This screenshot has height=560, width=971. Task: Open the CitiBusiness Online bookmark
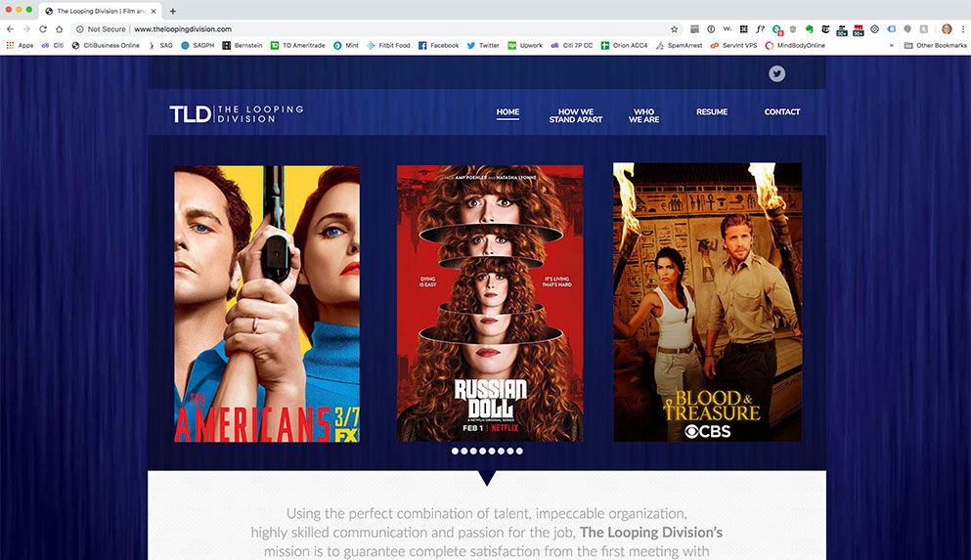tap(106, 45)
